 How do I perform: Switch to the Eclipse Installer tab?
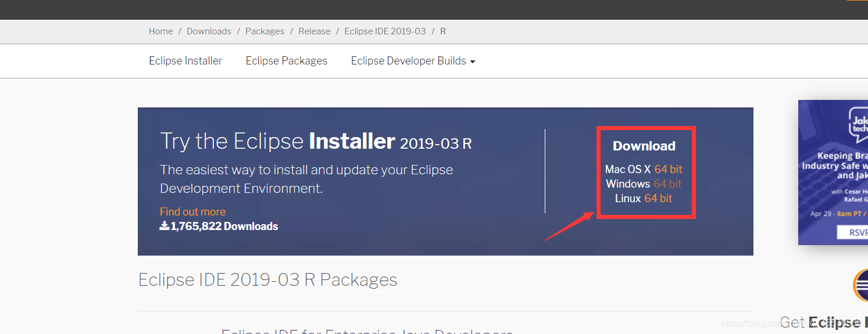click(185, 61)
